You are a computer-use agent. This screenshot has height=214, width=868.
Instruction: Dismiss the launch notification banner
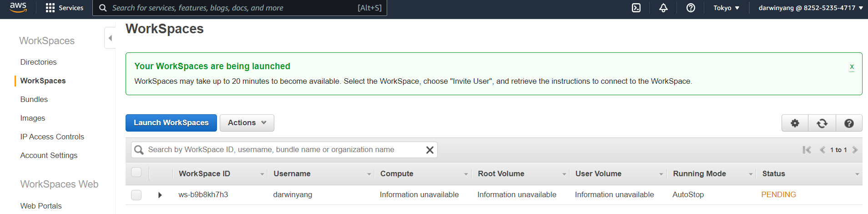(x=852, y=66)
